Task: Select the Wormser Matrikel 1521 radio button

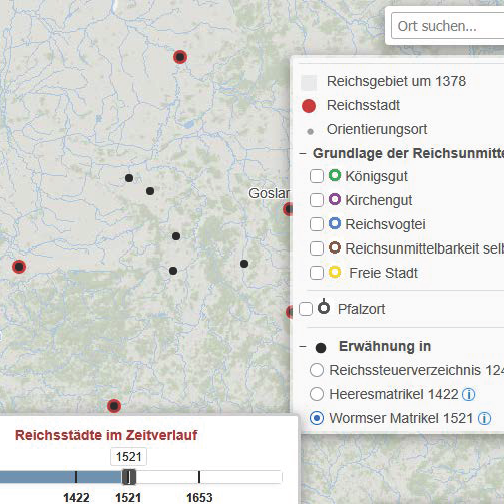Action: coord(317,418)
